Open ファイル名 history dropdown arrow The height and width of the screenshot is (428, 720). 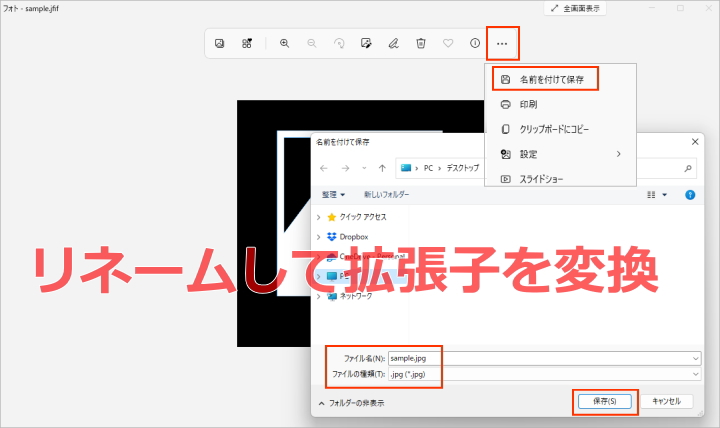click(696, 358)
